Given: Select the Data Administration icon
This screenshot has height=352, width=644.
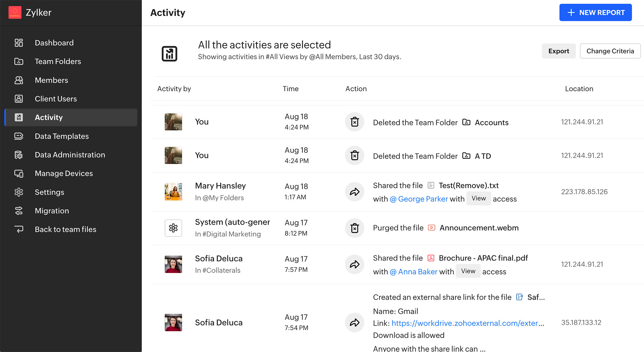Looking at the screenshot, I should point(19,155).
